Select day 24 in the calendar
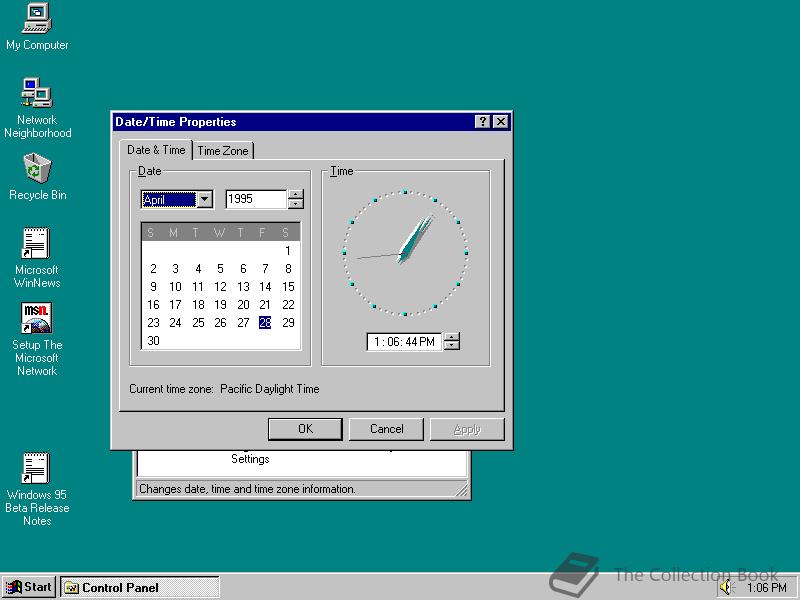The width and height of the screenshot is (800, 600). tap(176, 322)
